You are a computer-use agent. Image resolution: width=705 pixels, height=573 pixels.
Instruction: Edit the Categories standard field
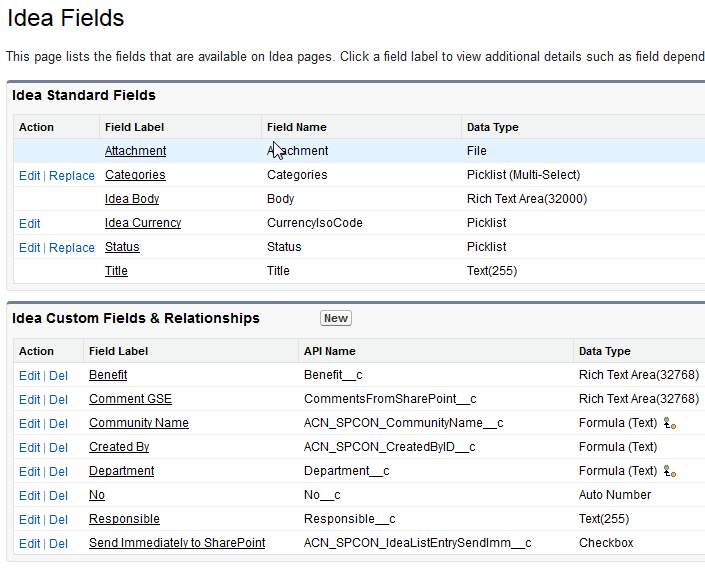tap(30, 176)
